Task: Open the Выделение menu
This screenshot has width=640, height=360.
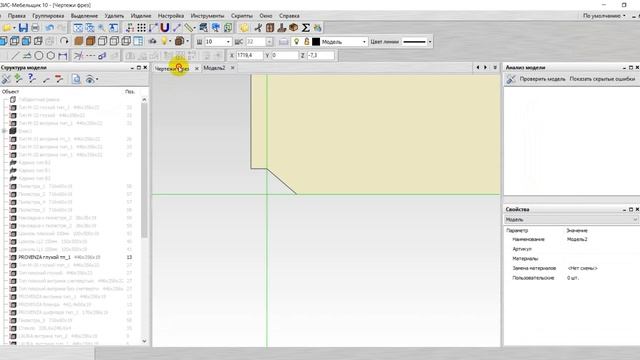Action: (84, 16)
